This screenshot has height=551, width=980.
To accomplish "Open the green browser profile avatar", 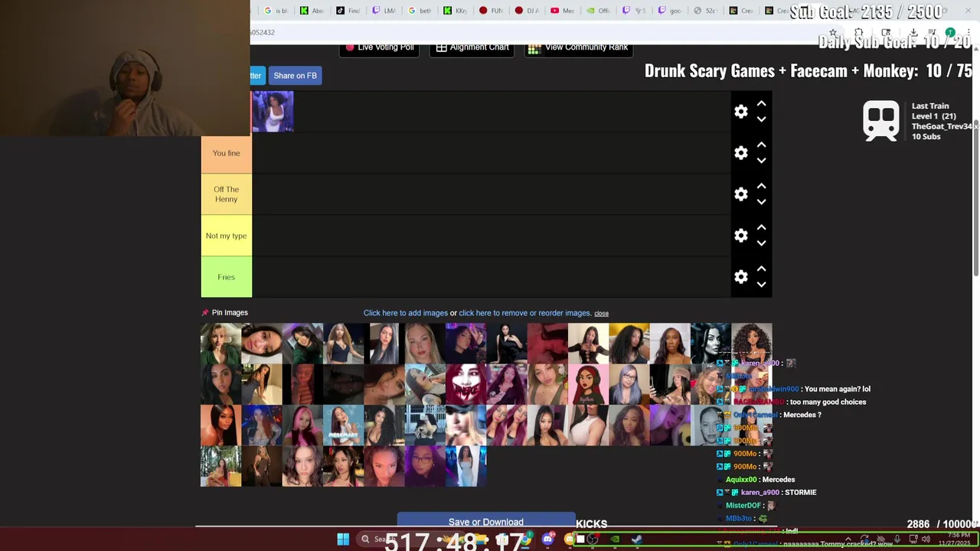I will [950, 33].
